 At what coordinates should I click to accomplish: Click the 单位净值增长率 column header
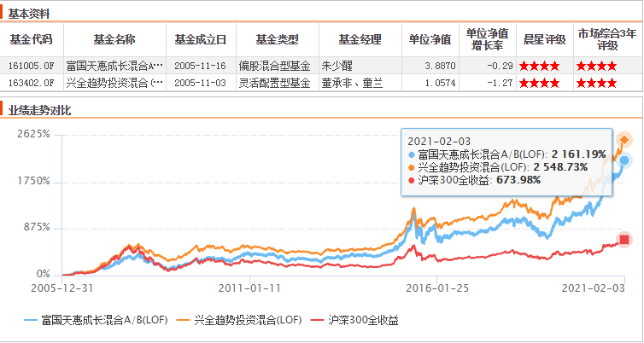click(x=488, y=39)
